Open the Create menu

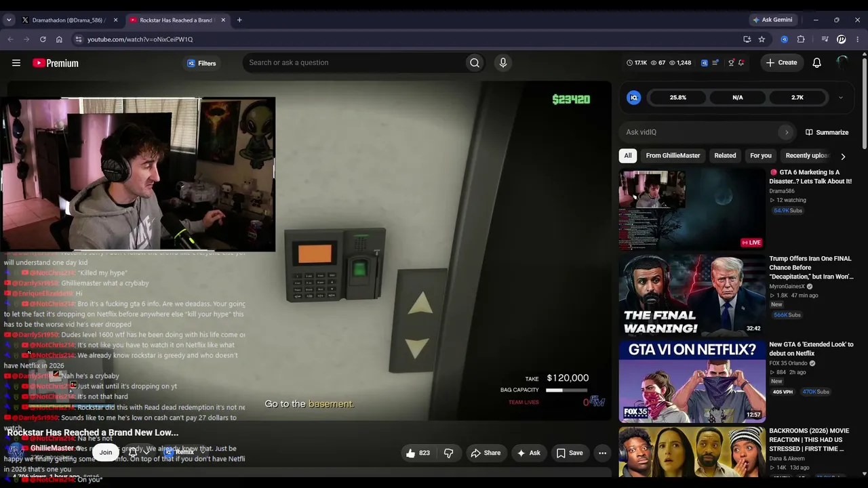pyautogui.click(x=781, y=63)
